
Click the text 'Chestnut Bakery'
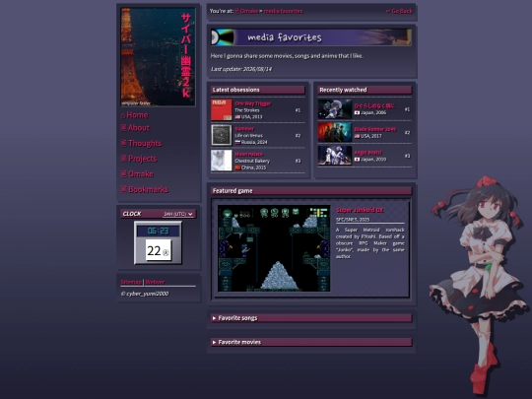[x=252, y=161]
